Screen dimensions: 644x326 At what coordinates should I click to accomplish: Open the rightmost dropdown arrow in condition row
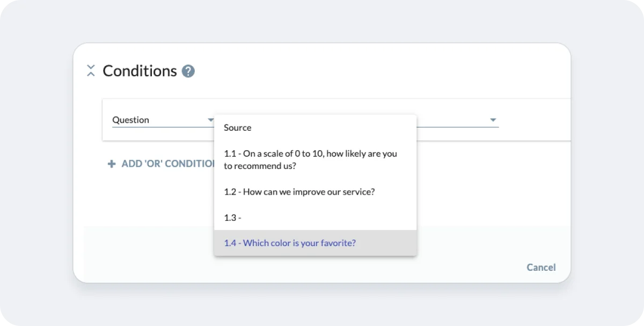tap(492, 120)
